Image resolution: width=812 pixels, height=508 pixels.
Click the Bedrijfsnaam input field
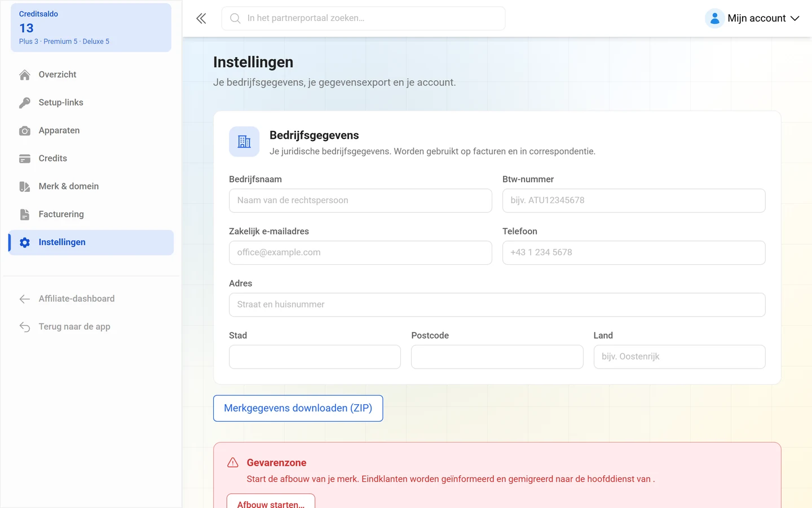[360, 200]
